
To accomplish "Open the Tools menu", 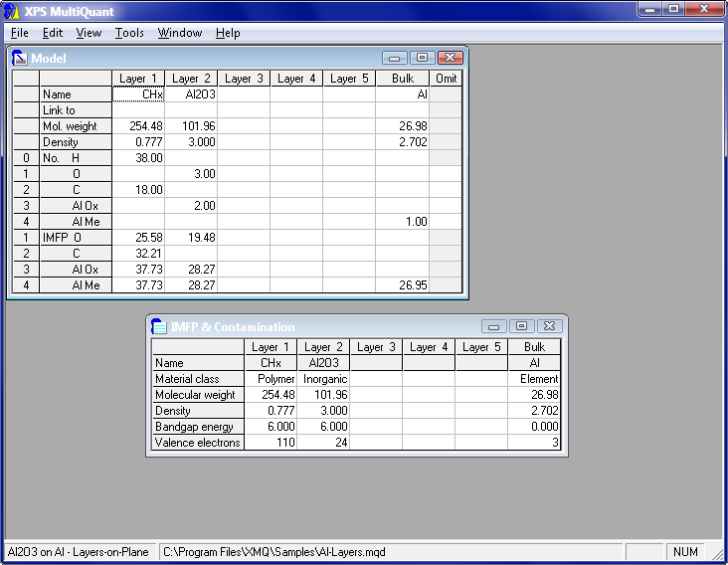I will (x=129, y=33).
